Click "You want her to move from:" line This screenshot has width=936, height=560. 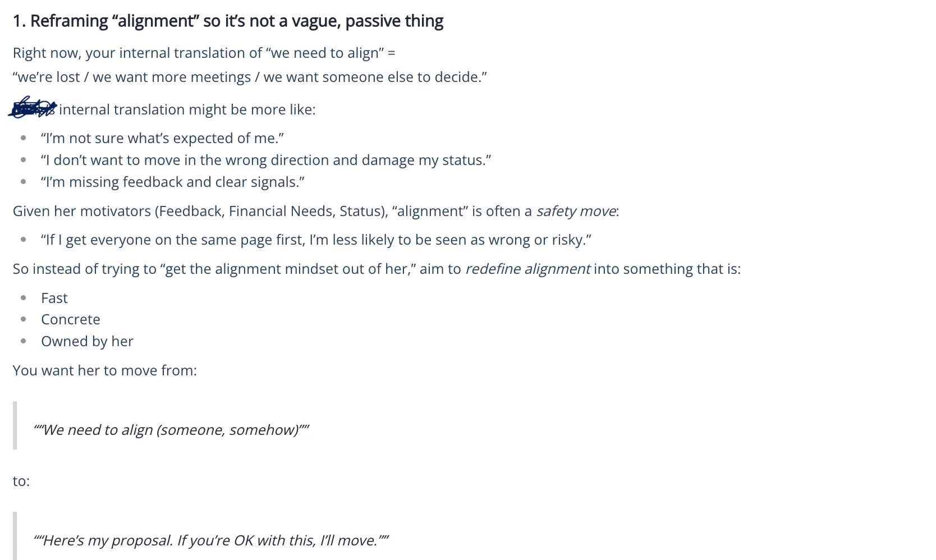pos(105,370)
